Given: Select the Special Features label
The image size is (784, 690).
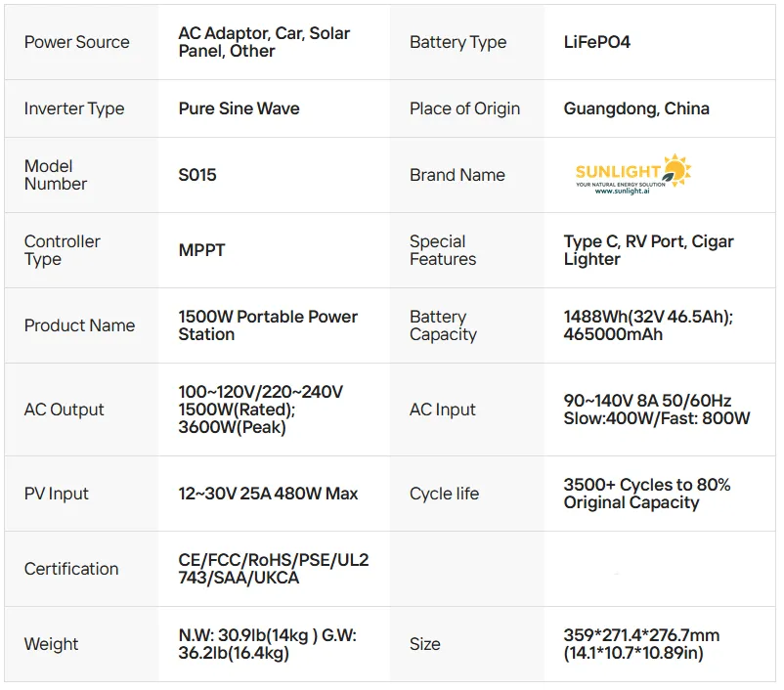Looking at the screenshot, I should click(442, 250).
